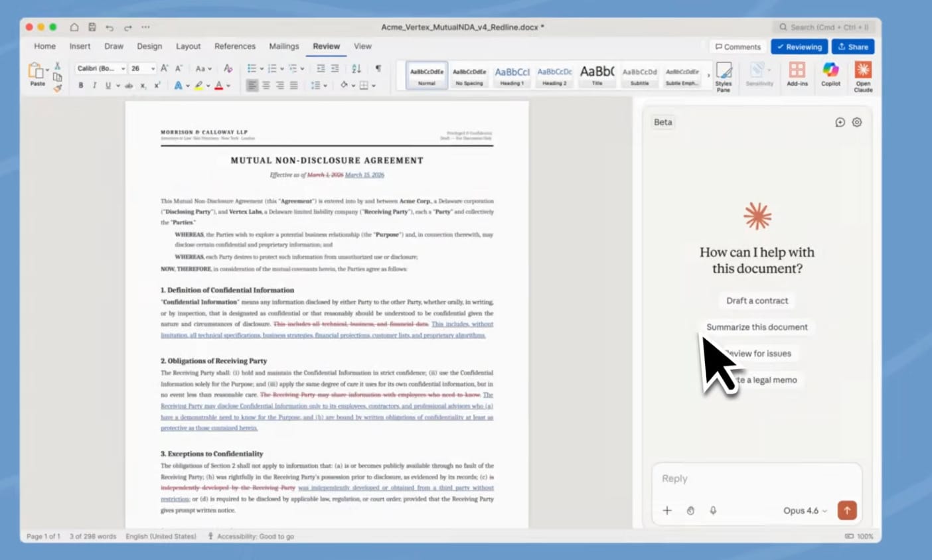Screen dimensions: 932x560
Task: Open the Draw tab
Action: 114,46
